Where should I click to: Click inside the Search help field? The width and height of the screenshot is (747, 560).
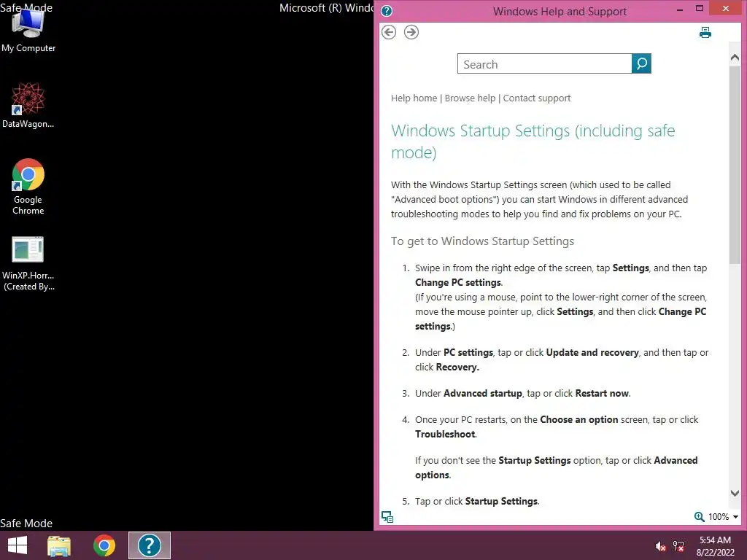544,64
